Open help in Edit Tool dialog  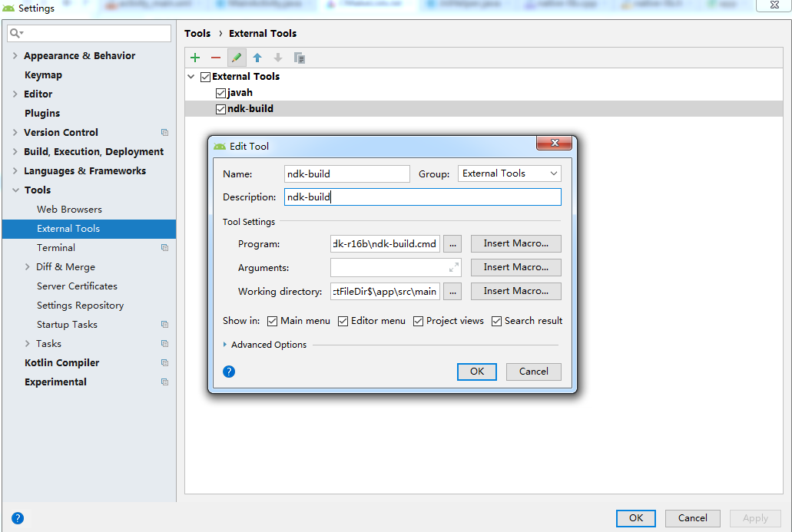[229, 372]
